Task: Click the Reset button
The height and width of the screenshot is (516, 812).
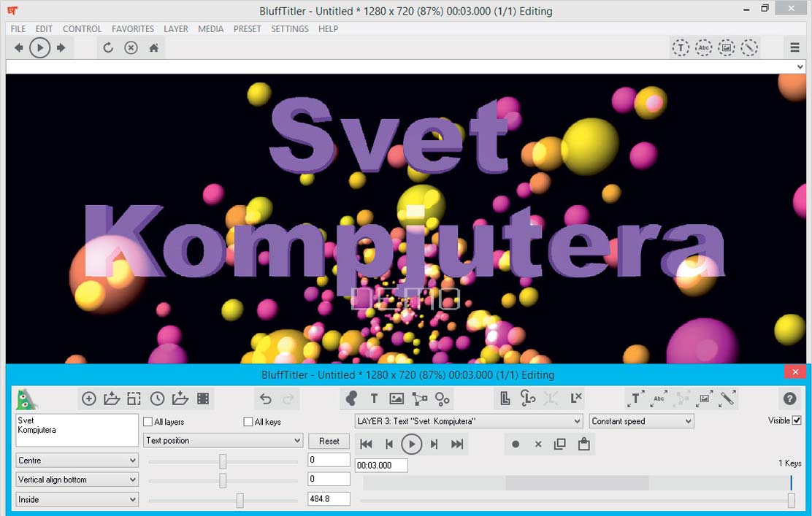Action: [x=329, y=441]
